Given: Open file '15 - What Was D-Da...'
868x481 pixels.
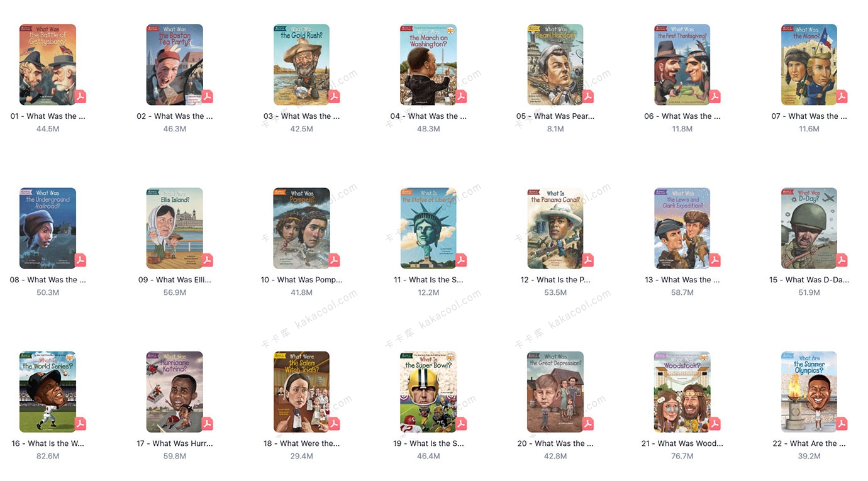Looking at the screenshot, I should (809, 280).
